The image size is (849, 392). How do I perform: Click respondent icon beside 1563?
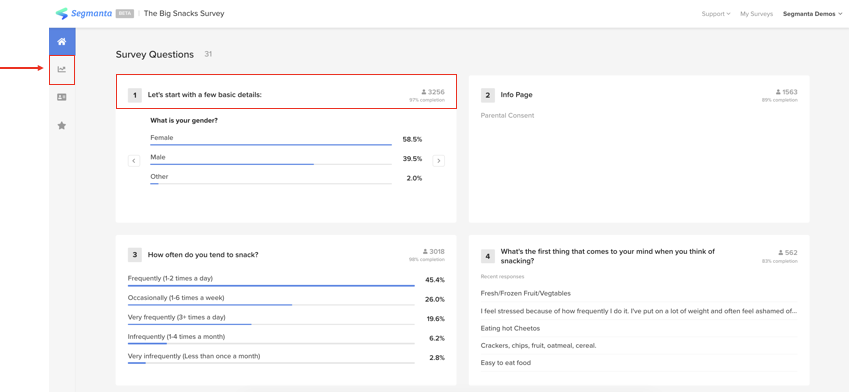[778, 92]
